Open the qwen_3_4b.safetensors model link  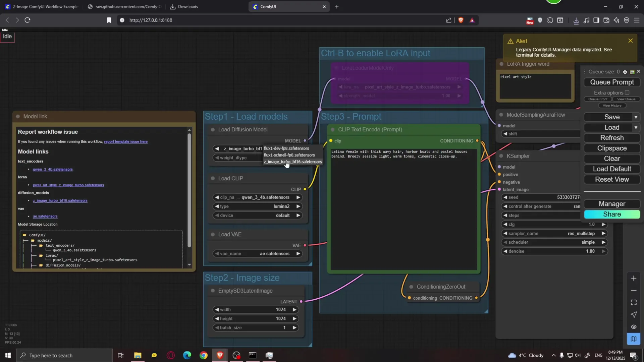point(53,169)
